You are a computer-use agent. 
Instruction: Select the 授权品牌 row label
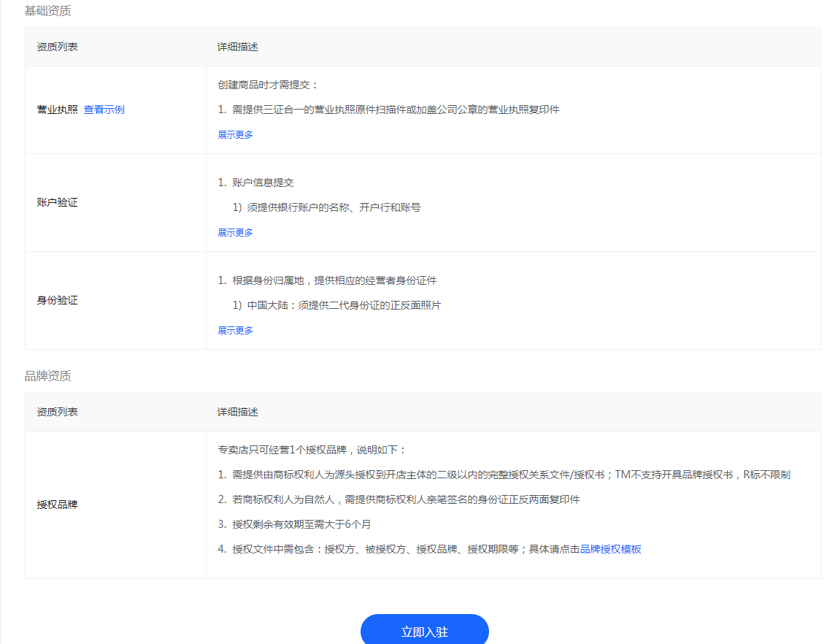[x=56, y=504]
